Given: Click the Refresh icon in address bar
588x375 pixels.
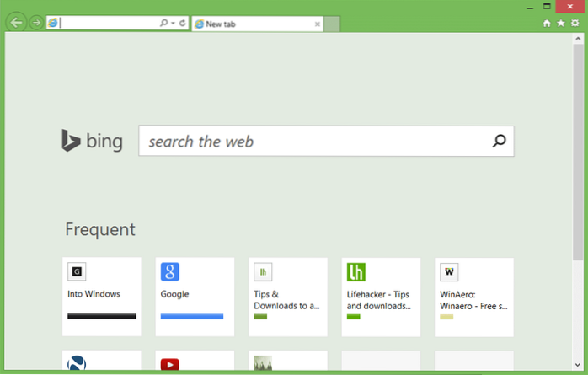Looking at the screenshot, I should (182, 24).
